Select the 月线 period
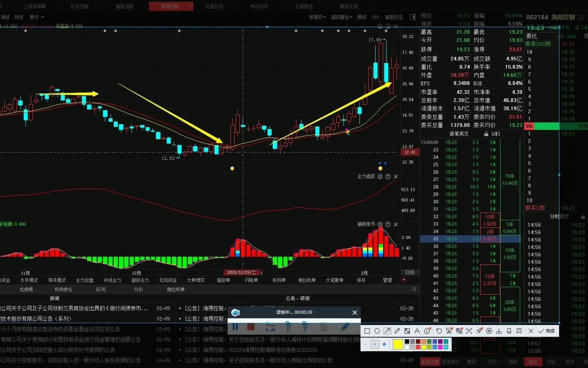 point(19,17)
